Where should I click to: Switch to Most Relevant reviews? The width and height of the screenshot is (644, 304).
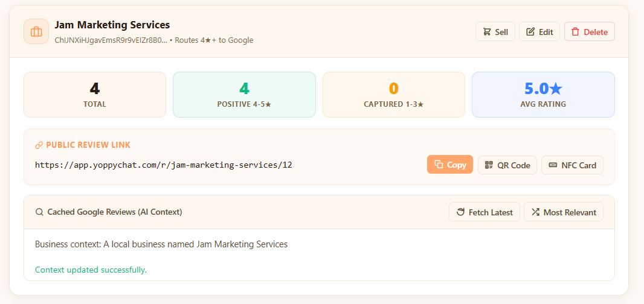pos(564,212)
